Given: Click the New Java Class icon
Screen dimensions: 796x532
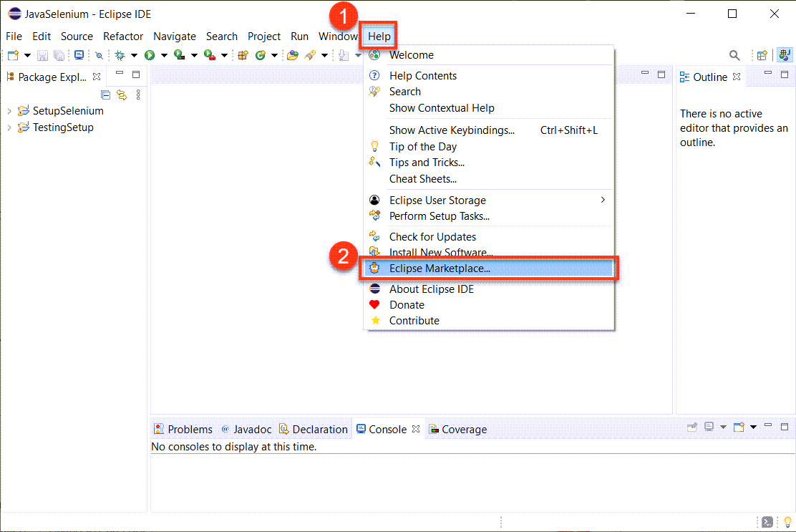Looking at the screenshot, I should pyautogui.click(x=261, y=55).
